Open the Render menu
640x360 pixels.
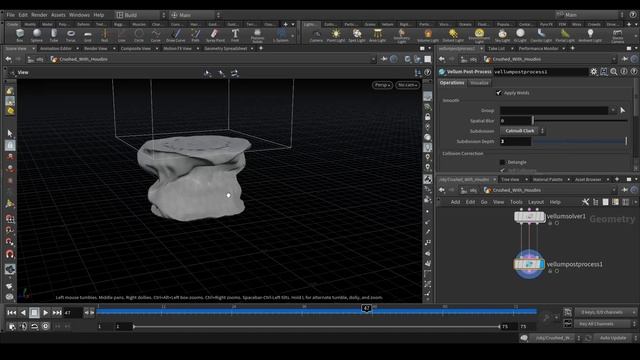click(39, 15)
